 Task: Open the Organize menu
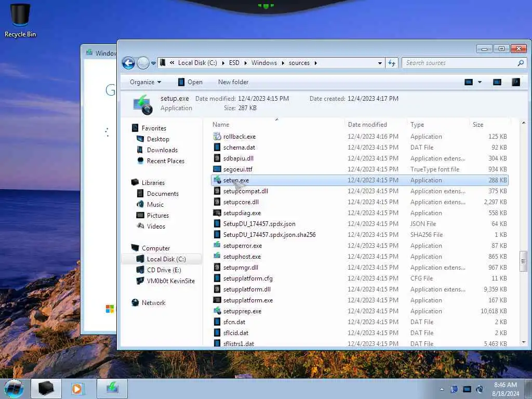[x=145, y=82]
